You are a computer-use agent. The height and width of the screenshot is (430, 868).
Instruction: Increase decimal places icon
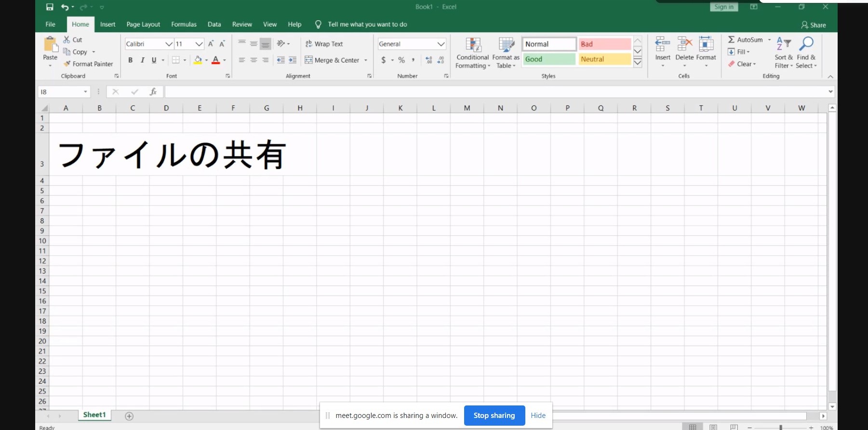[x=429, y=60]
